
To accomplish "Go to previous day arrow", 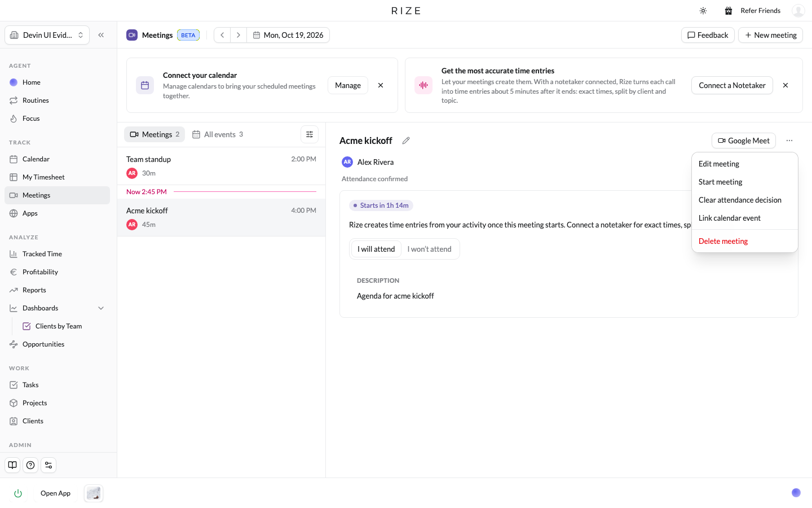I will pyautogui.click(x=222, y=35).
